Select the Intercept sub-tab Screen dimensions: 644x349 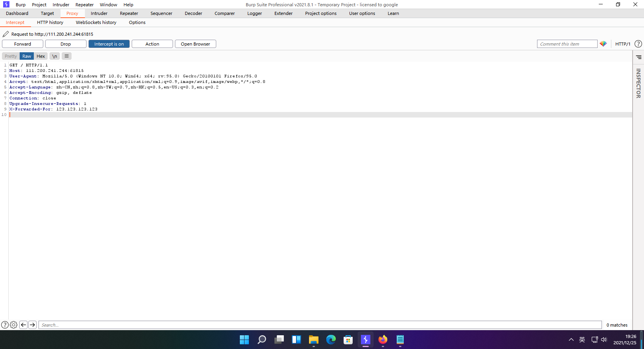tap(15, 22)
